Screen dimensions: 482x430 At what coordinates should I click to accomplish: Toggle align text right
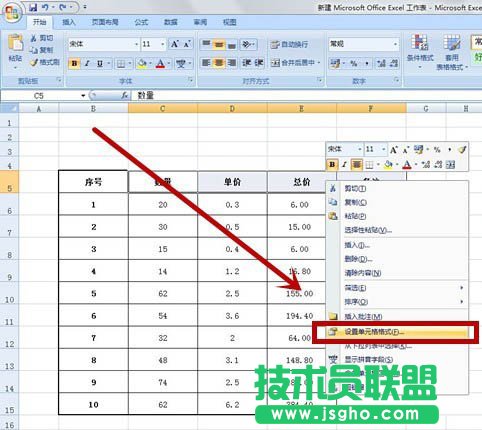(232, 63)
